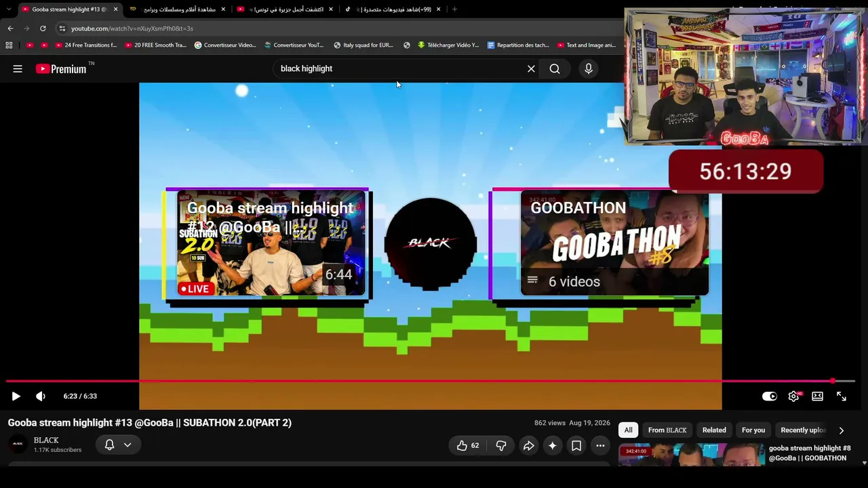The height and width of the screenshot is (488, 868).
Task: Switch to the اكتشفت أجمل جزيرة browser tab
Action: (x=285, y=9)
